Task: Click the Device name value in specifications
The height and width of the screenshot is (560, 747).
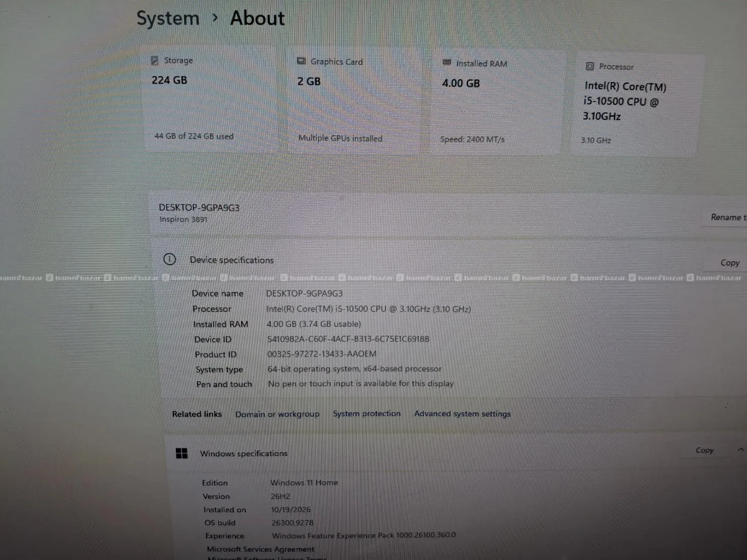Action: point(304,293)
